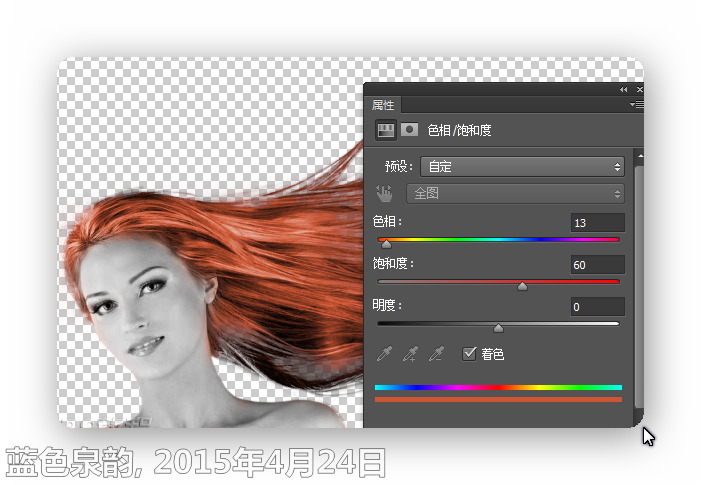Click the 饱和度: label
The width and height of the screenshot is (701, 485).
[x=393, y=263]
